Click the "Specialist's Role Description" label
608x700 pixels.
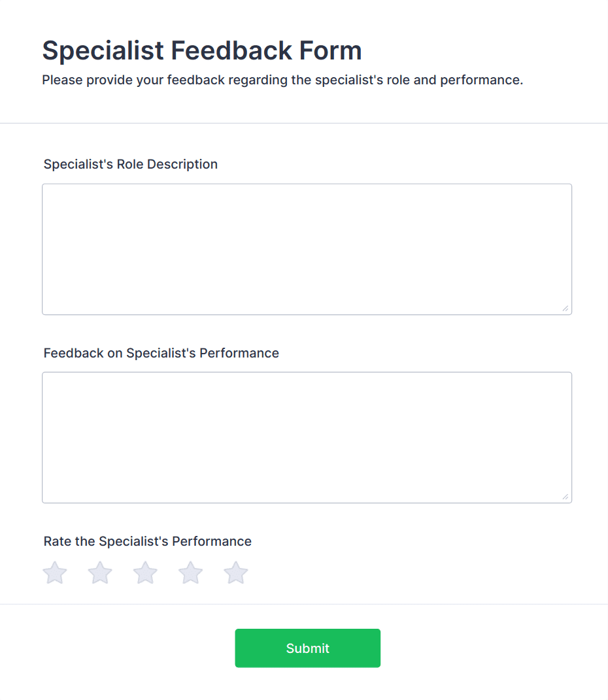click(131, 164)
